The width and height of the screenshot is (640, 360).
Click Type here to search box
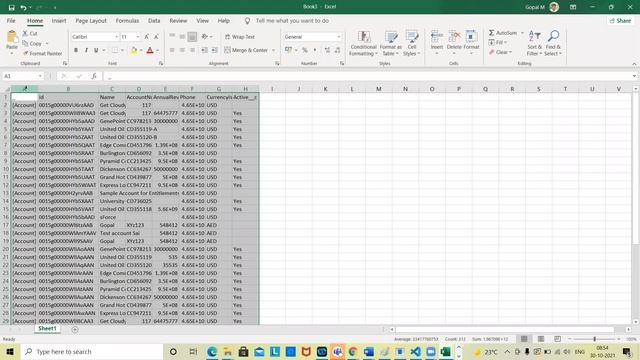(91, 351)
